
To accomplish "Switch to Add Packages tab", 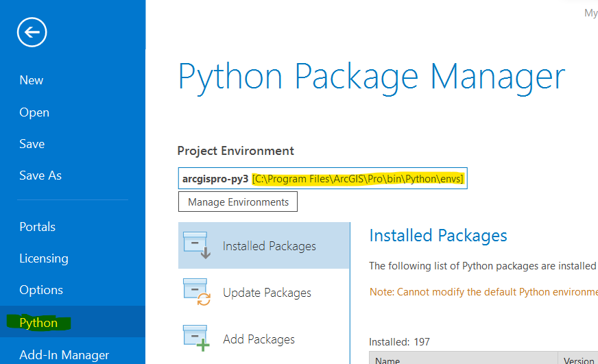I will pos(264,339).
